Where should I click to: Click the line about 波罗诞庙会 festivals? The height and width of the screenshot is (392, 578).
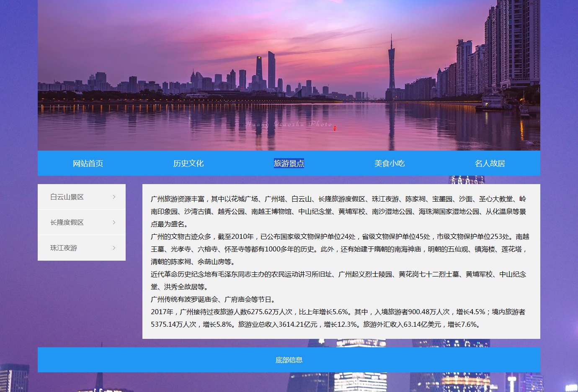[214, 299]
